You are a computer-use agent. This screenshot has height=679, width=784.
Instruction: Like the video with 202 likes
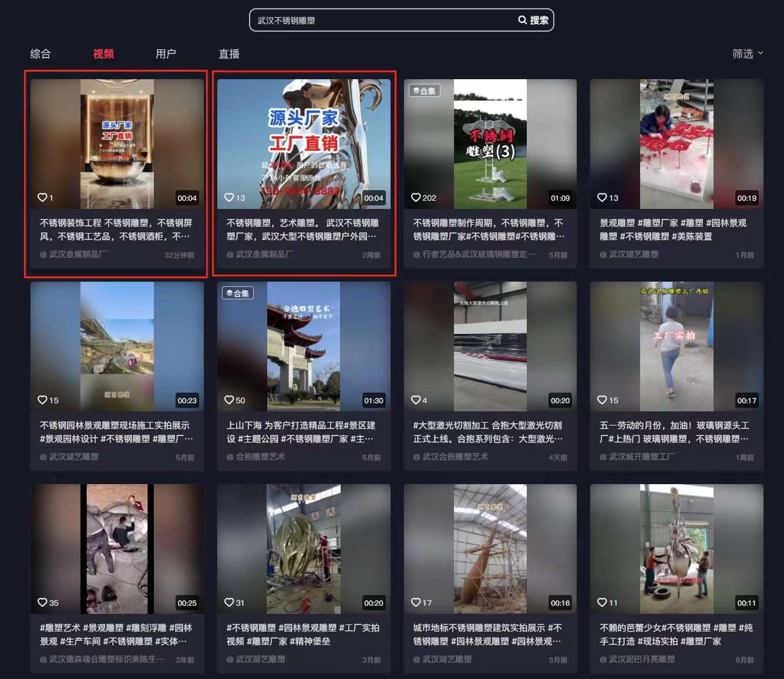click(416, 198)
